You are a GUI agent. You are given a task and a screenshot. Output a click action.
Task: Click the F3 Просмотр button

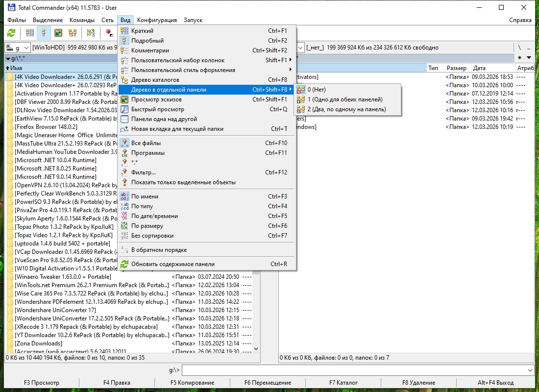click(42, 382)
